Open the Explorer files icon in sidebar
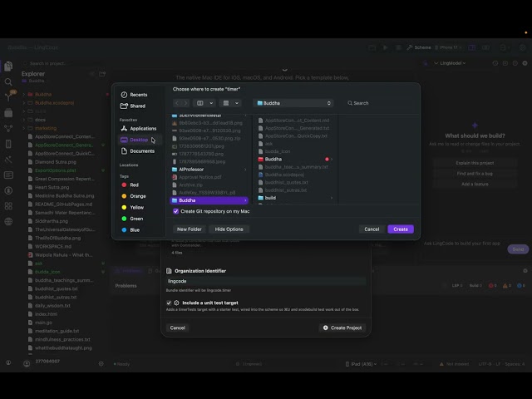532x399 pixels. (x=8, y=66)
